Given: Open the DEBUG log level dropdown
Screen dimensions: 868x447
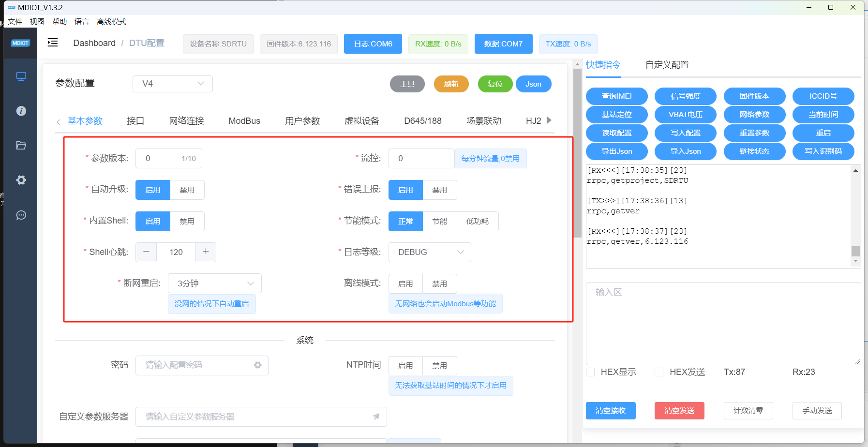Looking at the screenshot, I should [429, 252].
